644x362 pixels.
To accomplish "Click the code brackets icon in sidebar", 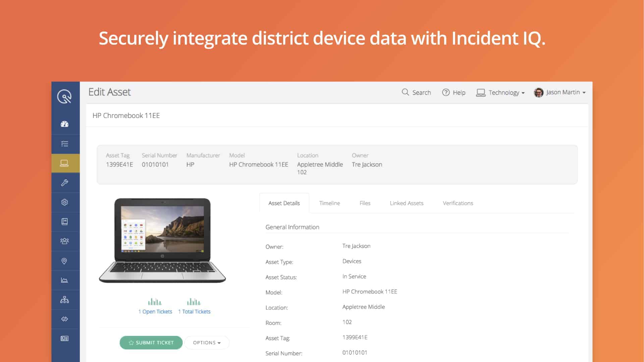I will 64,319.
